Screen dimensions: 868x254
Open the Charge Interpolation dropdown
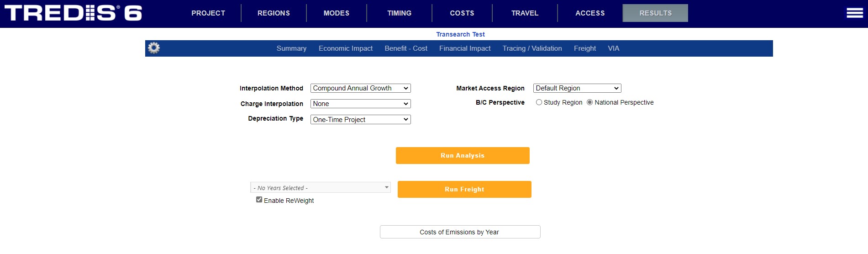point(360,104)
